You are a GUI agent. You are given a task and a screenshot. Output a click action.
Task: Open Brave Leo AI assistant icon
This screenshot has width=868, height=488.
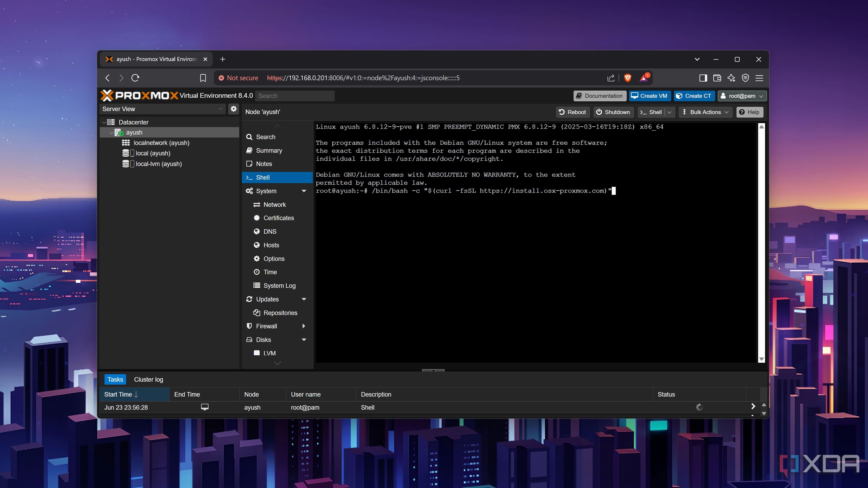[731, 78]
